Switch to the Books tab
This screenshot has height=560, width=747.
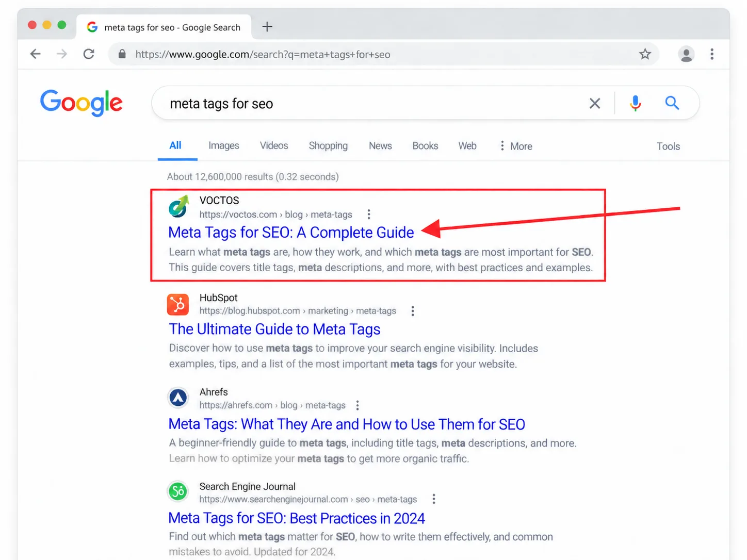(425, 146)
